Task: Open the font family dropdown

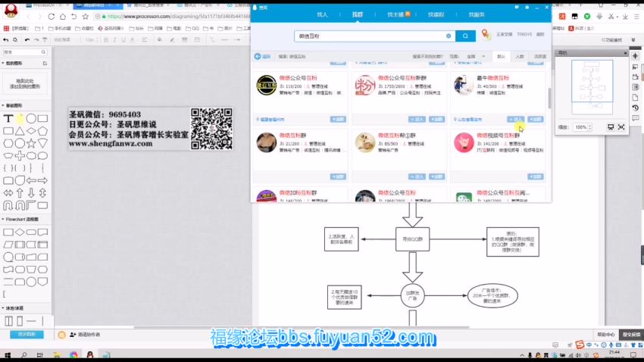Action: [x=67, y=40]
